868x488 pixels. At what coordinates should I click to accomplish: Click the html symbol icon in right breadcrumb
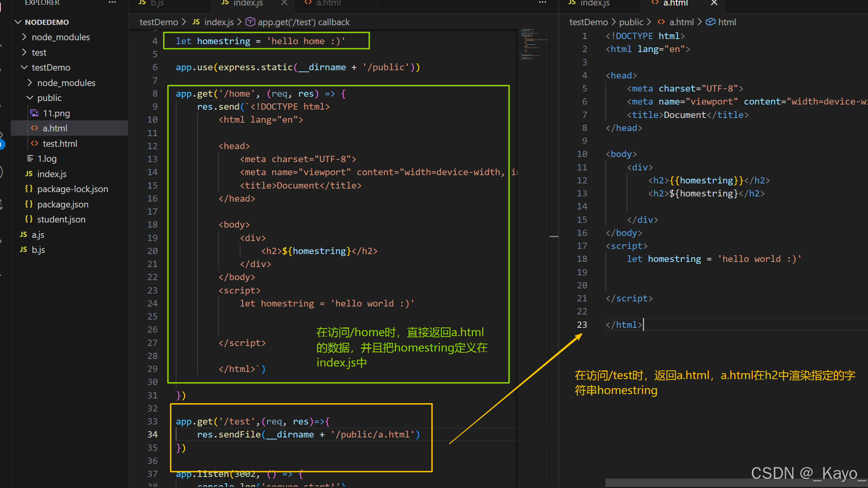710,22
